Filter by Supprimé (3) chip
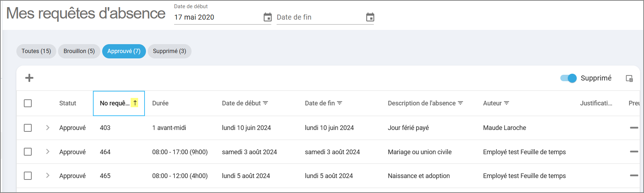Screen dimensions: 644x193 (169, 51)
